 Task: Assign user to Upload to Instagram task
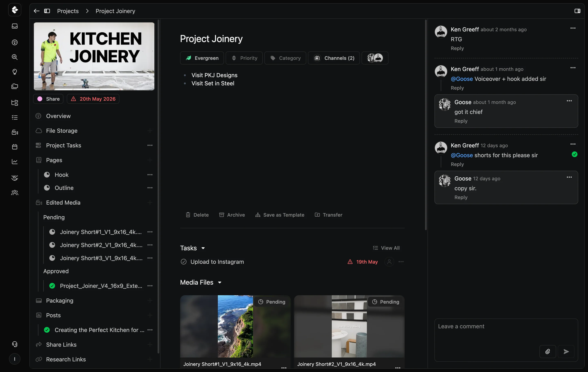click(x=389, y=262)
